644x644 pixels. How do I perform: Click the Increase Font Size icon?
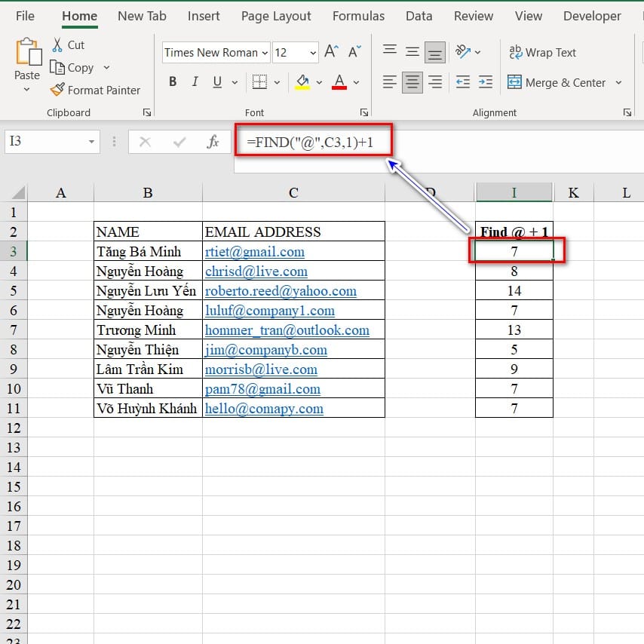point(331,52)
